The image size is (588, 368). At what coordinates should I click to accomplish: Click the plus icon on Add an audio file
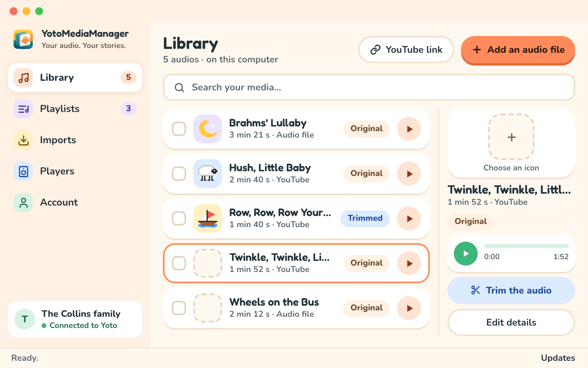[477, 50]
